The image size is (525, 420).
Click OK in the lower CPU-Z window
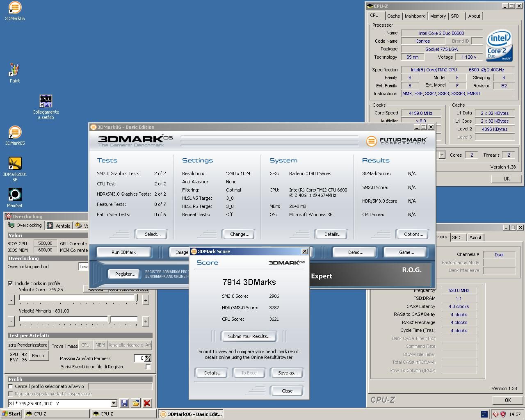(x=508, y=400)
